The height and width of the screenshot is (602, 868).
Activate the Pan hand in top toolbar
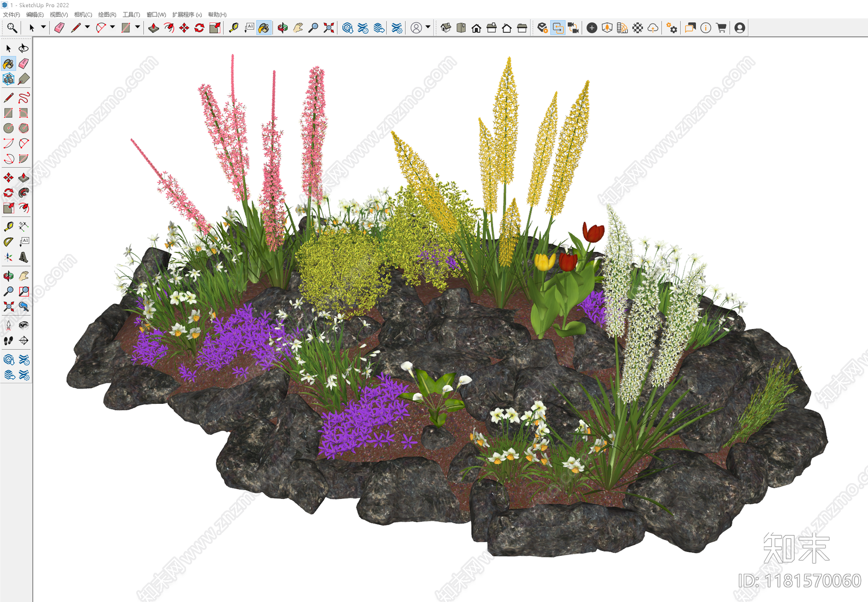[x=298, y=28]
